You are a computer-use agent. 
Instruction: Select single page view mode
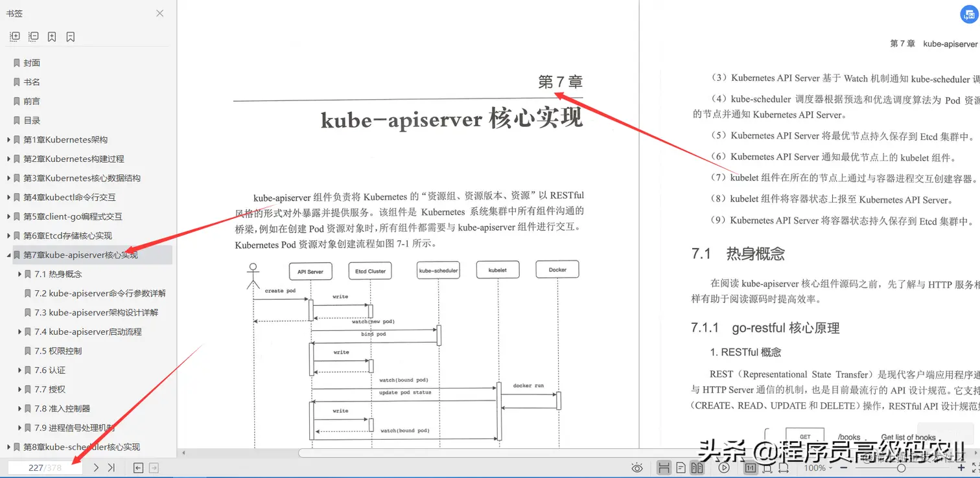coord(681,467)
